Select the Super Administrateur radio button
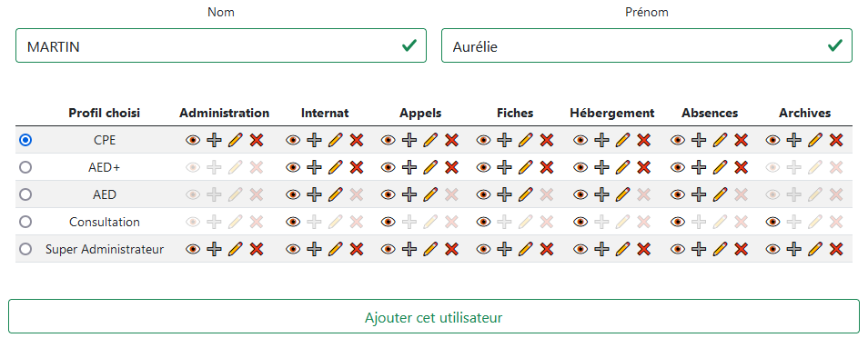868x338 pixels. tap(25, 250)
